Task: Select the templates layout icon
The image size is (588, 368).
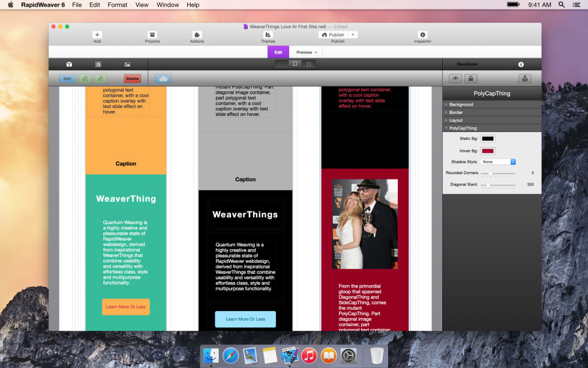Action: pos(98,64)
